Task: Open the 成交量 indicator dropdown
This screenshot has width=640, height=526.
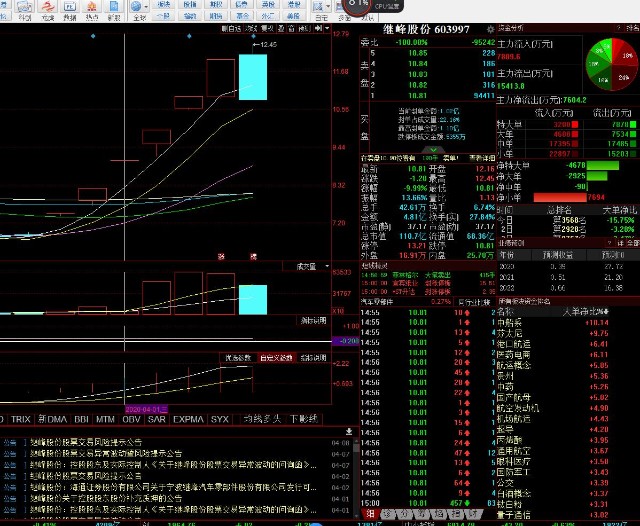Action: [x=328, y=266]
